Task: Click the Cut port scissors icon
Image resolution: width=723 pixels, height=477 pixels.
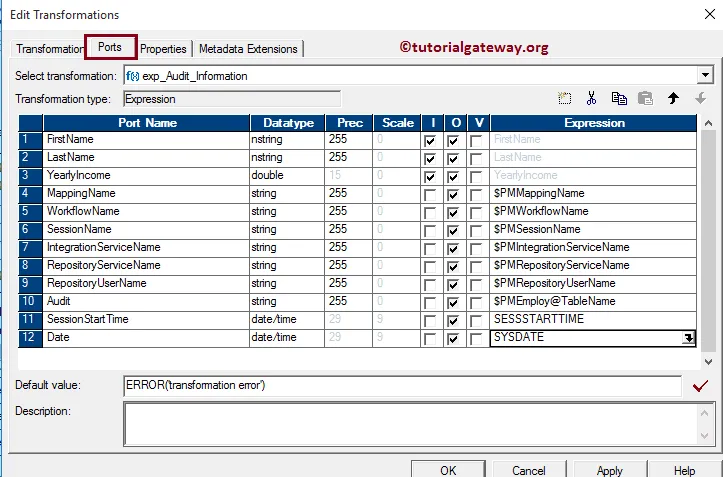Action: click(x=591, y=99)
